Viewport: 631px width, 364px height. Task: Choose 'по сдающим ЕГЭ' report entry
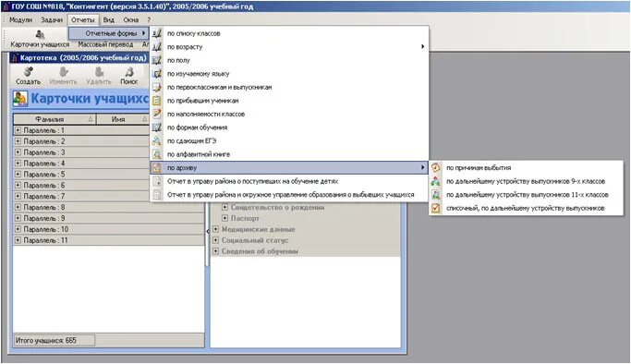click(289, 140)
